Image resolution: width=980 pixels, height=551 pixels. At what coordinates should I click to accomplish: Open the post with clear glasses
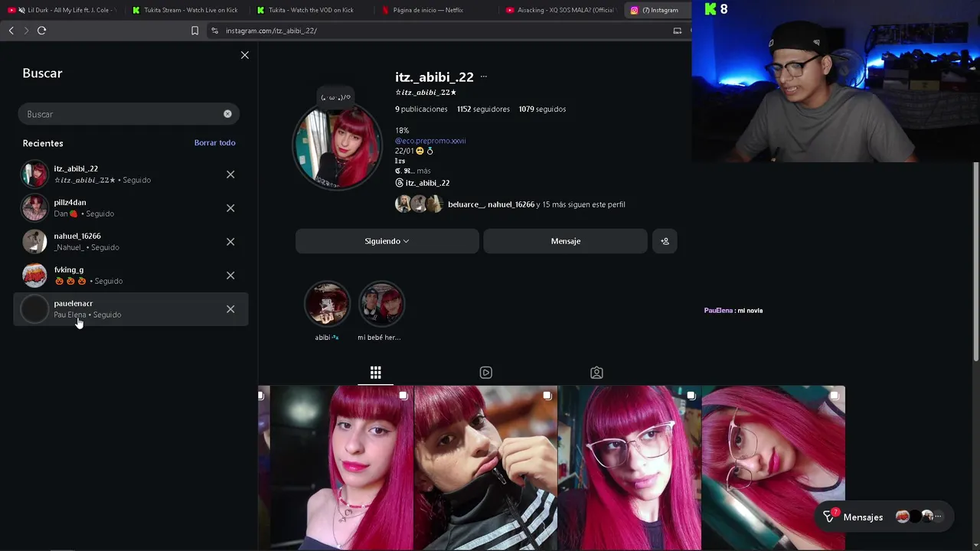tap(629, 468)
